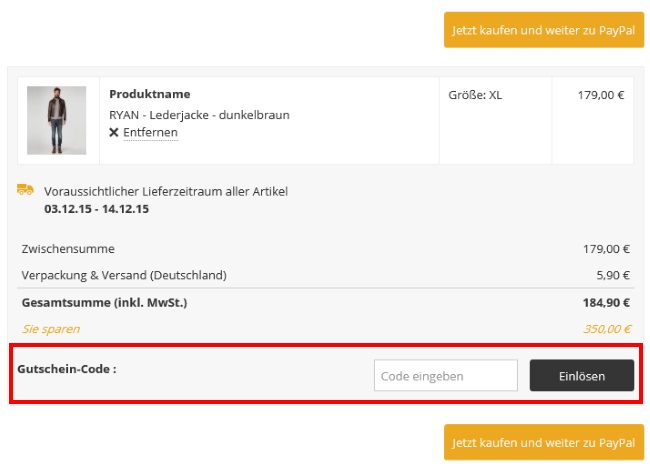Viewport: 650px width, 468px height.
Task: Click the delivery date range 03.12.15 - 14.12.15
Action: [x=97, y=209]
